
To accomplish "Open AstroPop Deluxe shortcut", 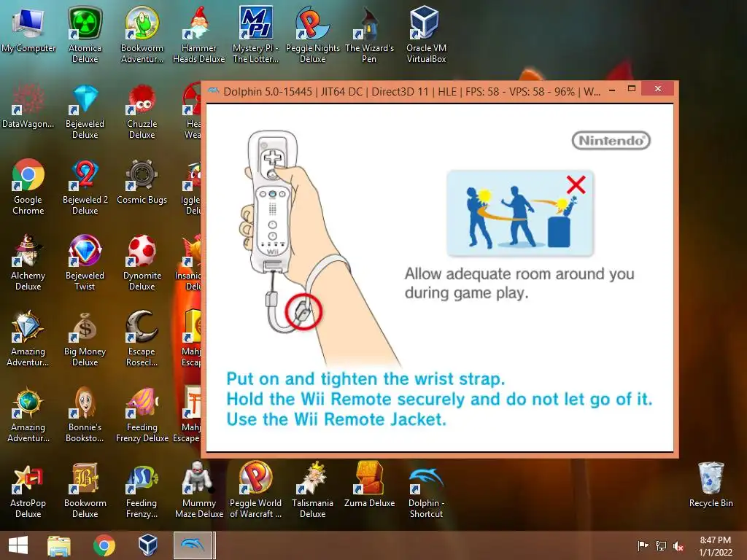I will click(28, 490).
